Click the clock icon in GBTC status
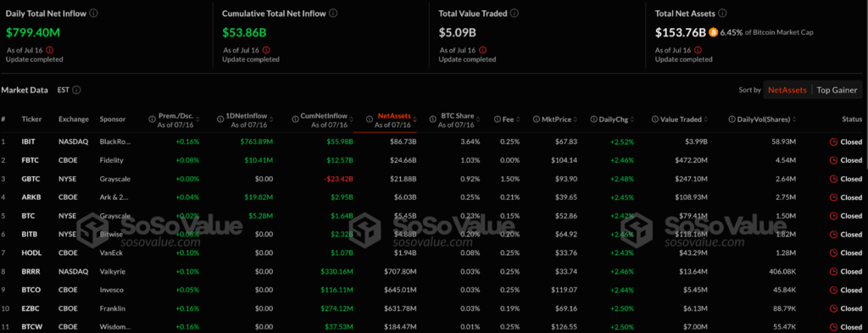The image size is (868, 333). 833,179
